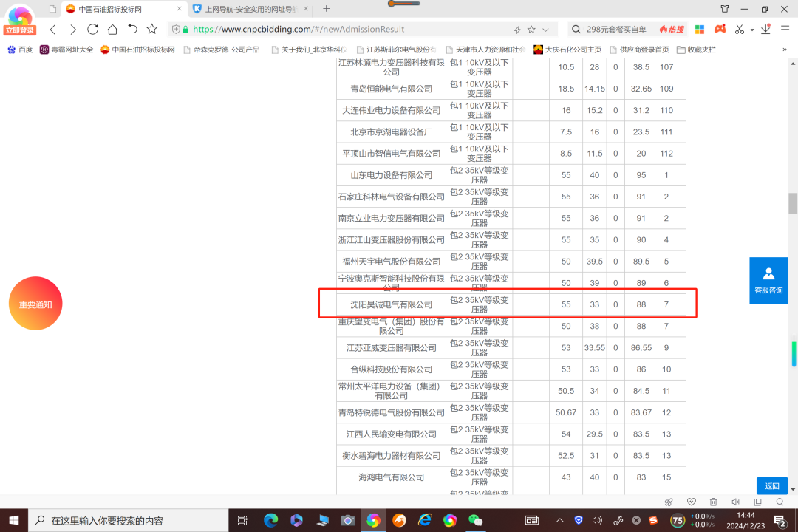Click the search magnifier icon
Image resolution: width=798 pixels, height=532 pixels.
click(x=576, y=30)
